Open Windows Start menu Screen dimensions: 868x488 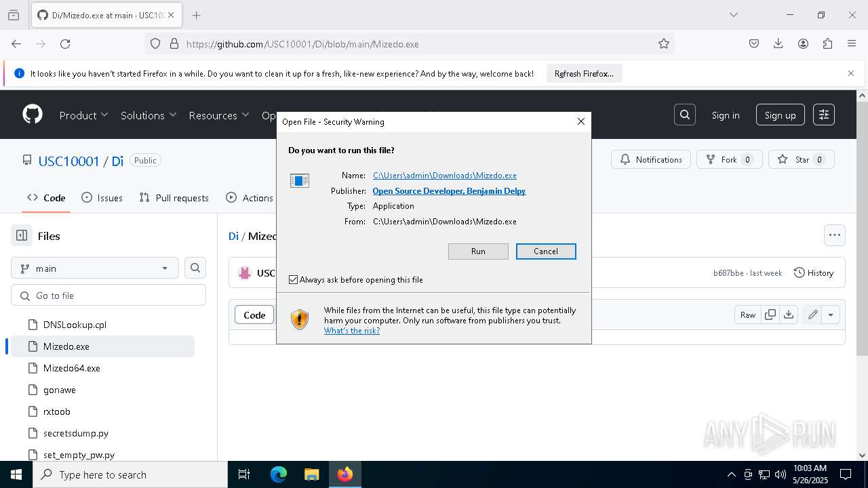click(16, 474)
